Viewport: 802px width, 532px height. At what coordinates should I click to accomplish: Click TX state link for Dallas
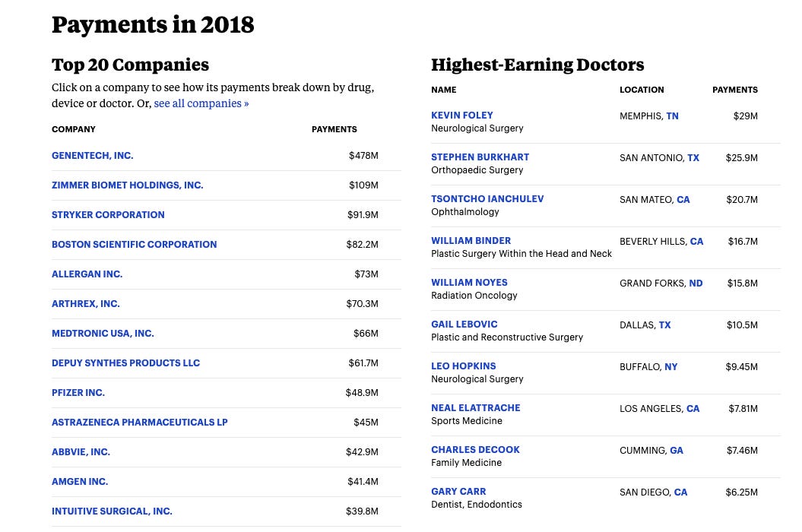(664, 325)
